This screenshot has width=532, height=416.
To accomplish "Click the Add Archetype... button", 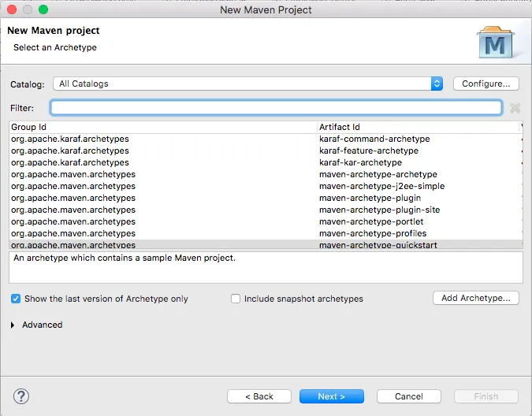I will [476, 298].
